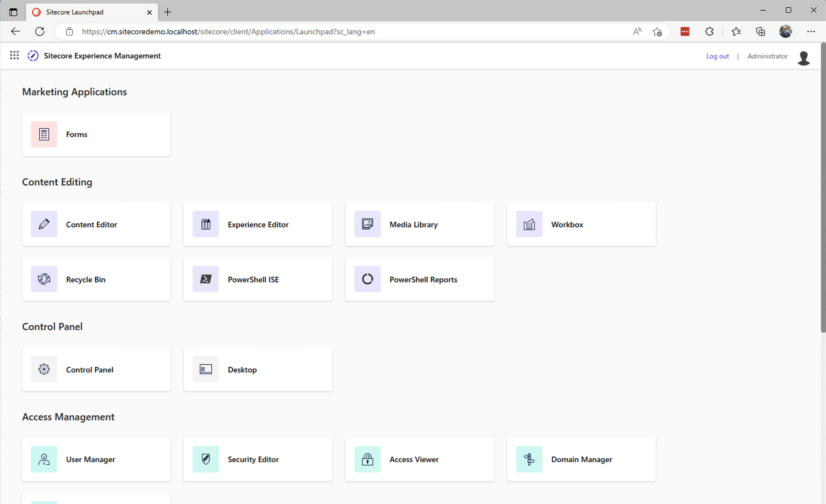
Task: Click the Sitecore logo icon
Action: [33, 56]
